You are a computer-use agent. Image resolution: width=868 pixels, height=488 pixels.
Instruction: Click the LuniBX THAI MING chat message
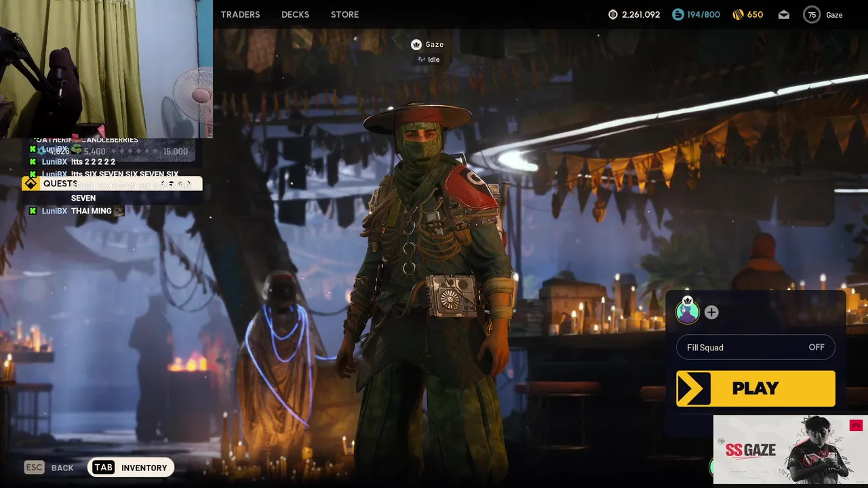(77, 211)
